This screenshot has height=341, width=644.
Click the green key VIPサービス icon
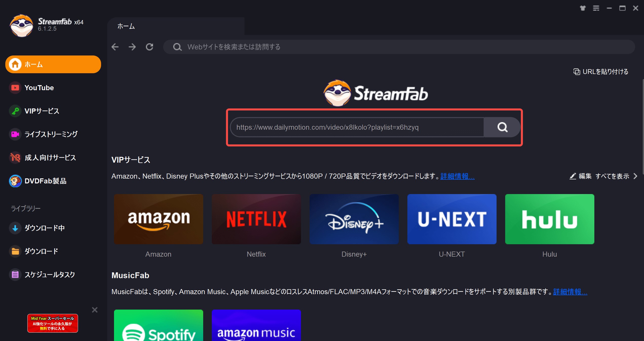click(x=15, y=111)
